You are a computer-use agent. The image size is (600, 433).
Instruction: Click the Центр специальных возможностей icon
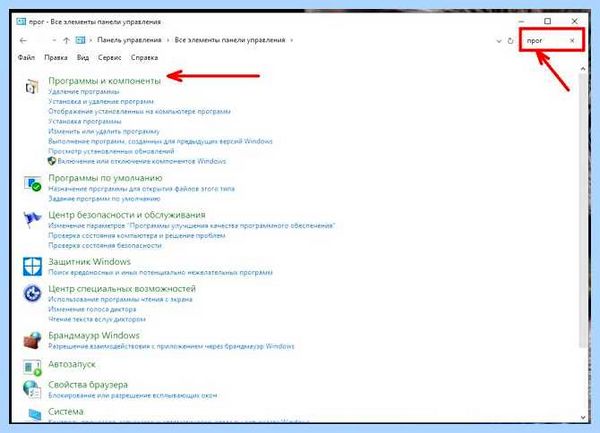tap(32, 293)
